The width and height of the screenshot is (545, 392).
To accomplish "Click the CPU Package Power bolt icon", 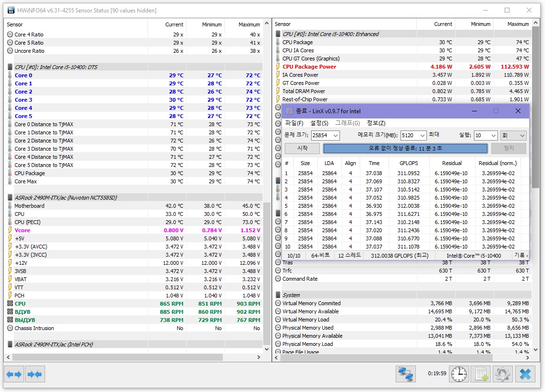I will (x=278, y=67).
